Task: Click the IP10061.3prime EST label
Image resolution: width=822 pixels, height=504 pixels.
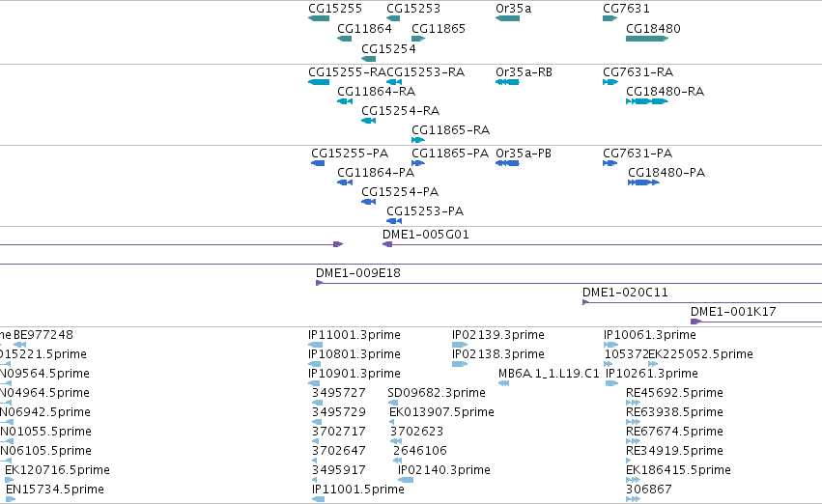Action: pos(650,335)
